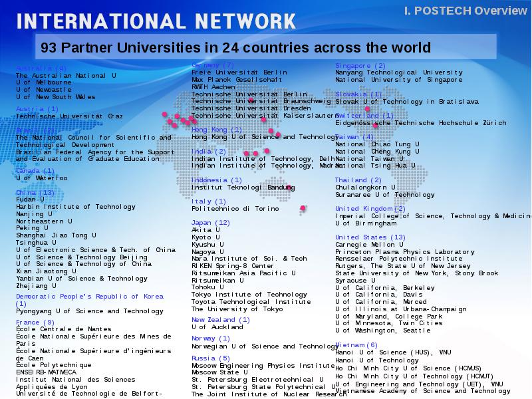Select the "RWTH Aachen" entry
Screen dimensions: 532x399
point(213,87)
